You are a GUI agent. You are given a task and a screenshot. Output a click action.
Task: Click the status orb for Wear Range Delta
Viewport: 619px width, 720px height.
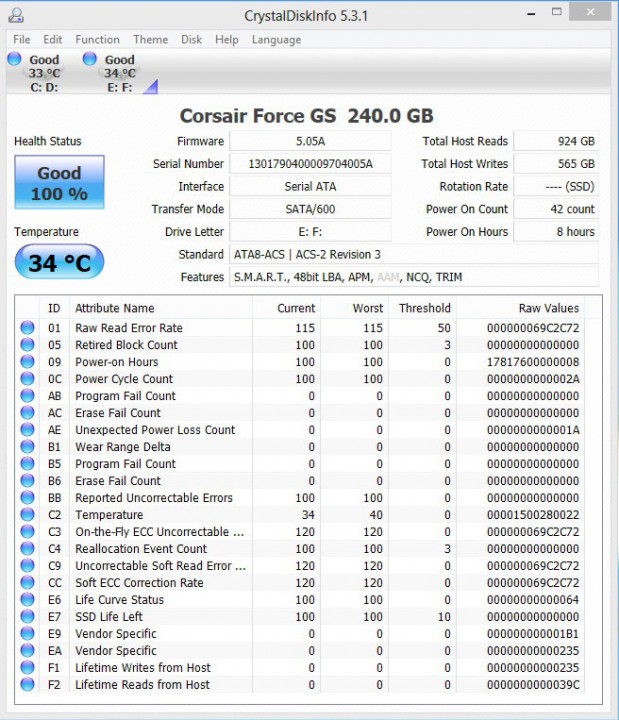tap(28, 446)
